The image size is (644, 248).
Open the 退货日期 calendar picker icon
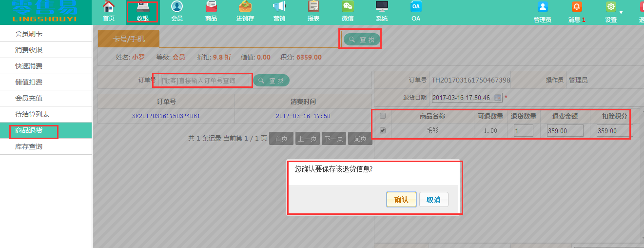(x=498, y=98)
